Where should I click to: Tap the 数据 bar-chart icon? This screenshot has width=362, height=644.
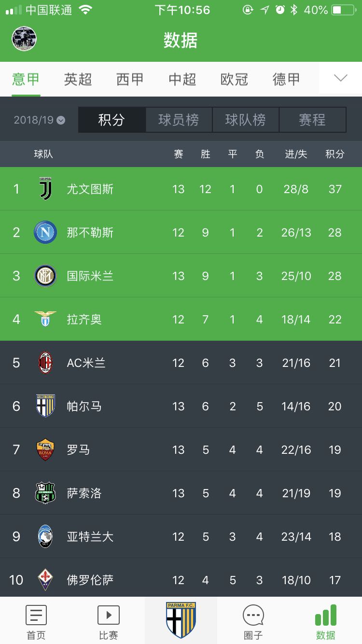pyautogui.click(x=326, y=615)
